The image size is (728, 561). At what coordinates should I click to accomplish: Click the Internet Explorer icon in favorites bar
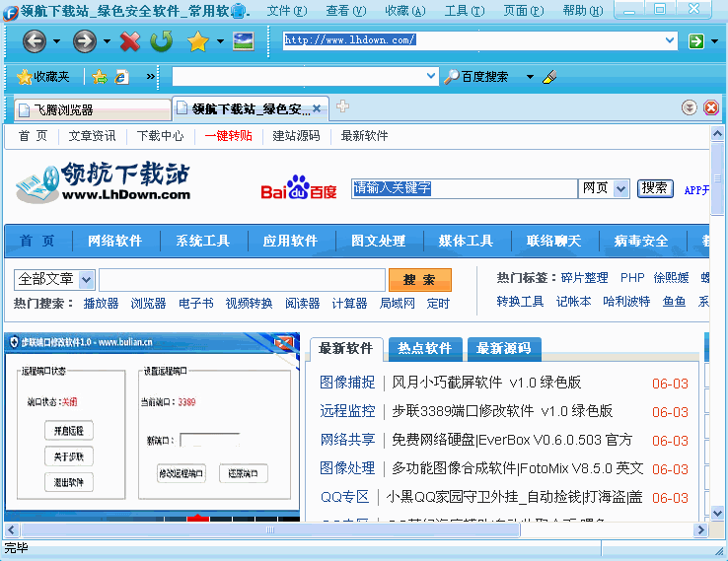coord(121,77)
